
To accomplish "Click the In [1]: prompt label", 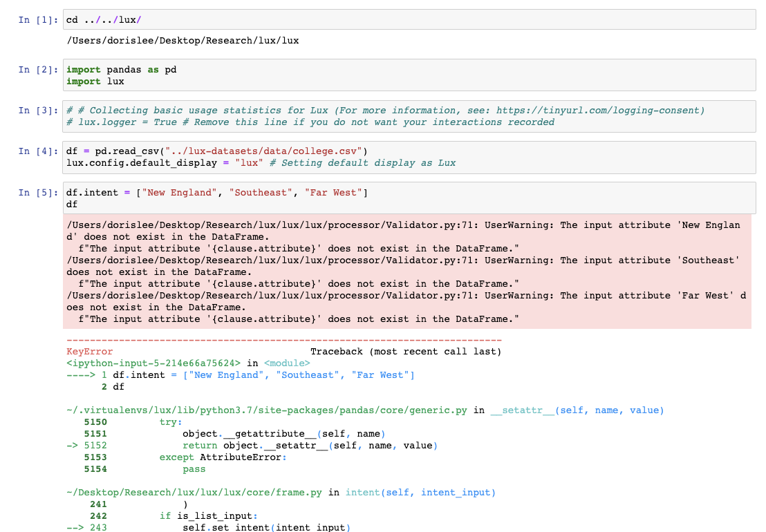I will coord(38,20).
